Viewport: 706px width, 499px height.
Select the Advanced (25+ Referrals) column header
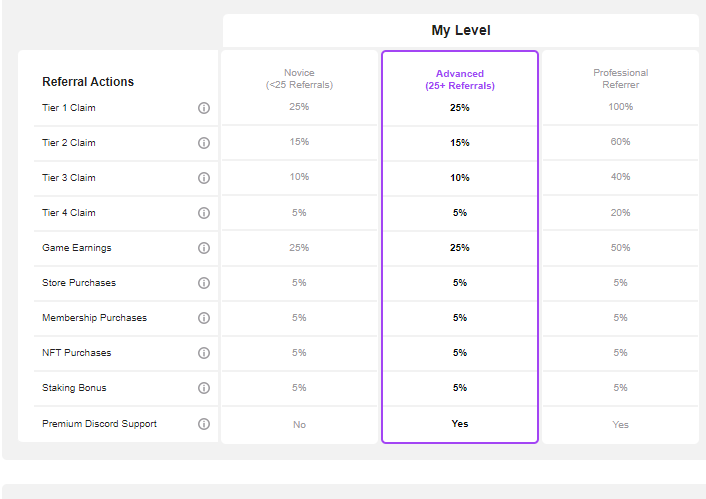click(460, 80)
